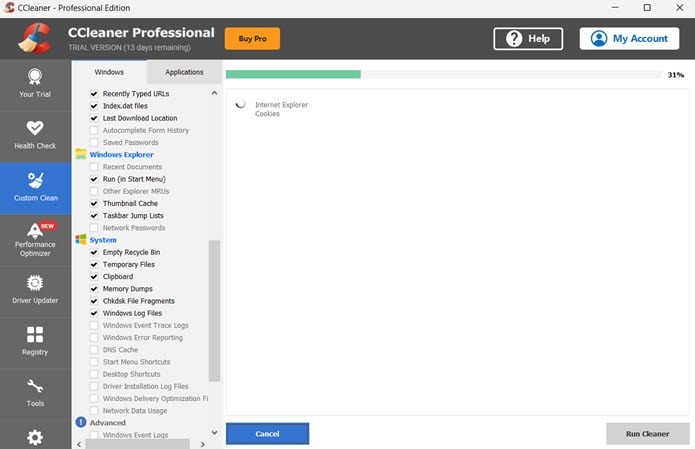Click trial version days remaining text
Image resolution: width=695 pixels, height=449 pixels.
129,47
